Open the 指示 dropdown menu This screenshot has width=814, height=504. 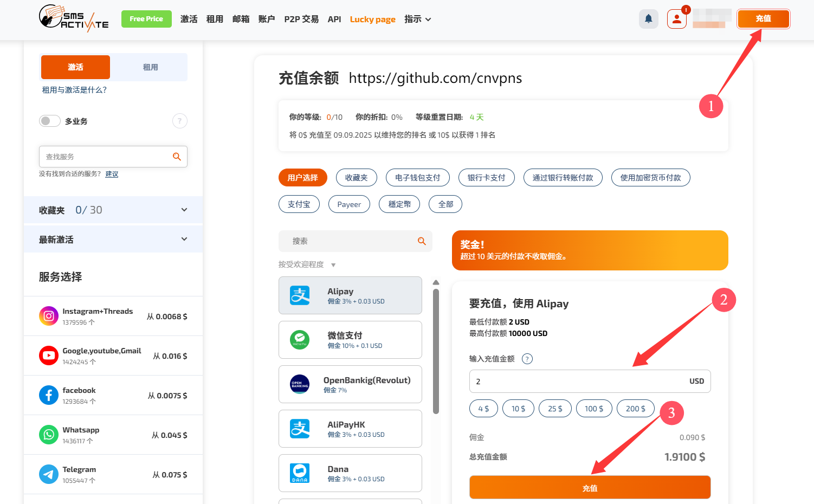point(417,19)
